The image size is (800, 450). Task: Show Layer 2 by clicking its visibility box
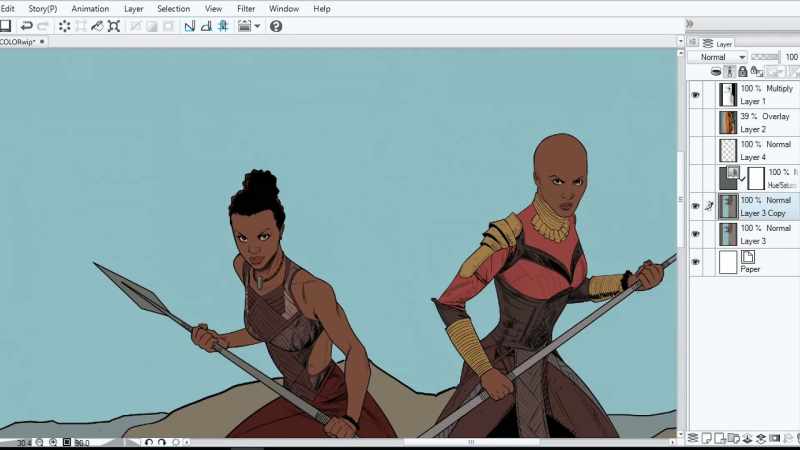pos(695,123)
